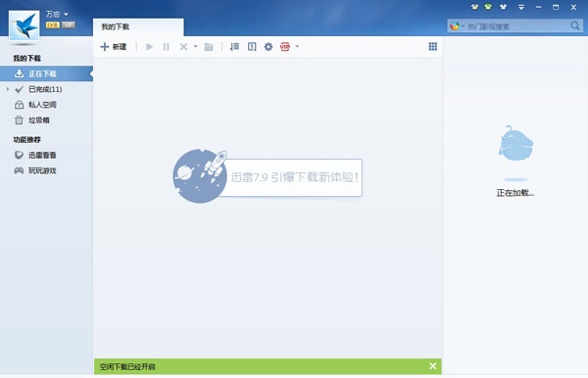Click the LV8 level badge
Screen dimensions: 588x378
point(53,25)
